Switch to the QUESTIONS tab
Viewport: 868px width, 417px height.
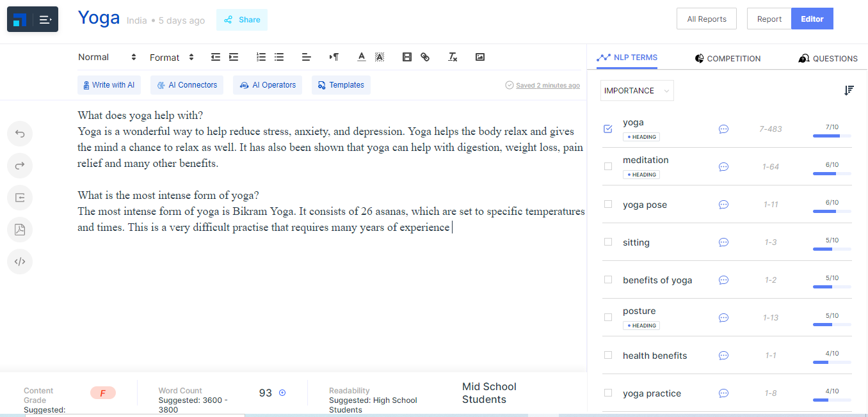click(x=828, y=58)
